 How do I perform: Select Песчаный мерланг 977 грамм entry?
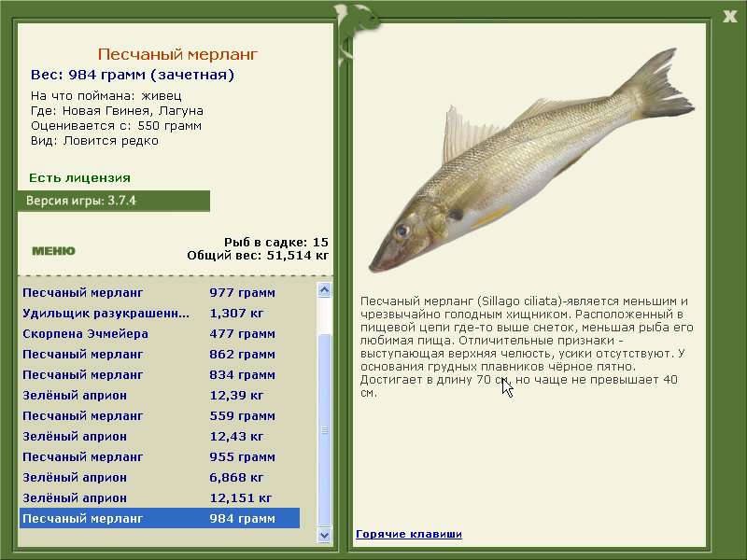click(160, 293)
